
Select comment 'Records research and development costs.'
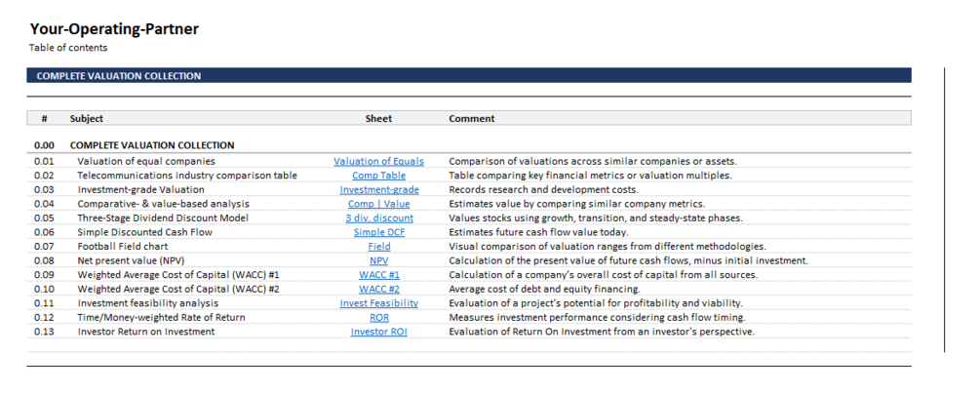544,189
